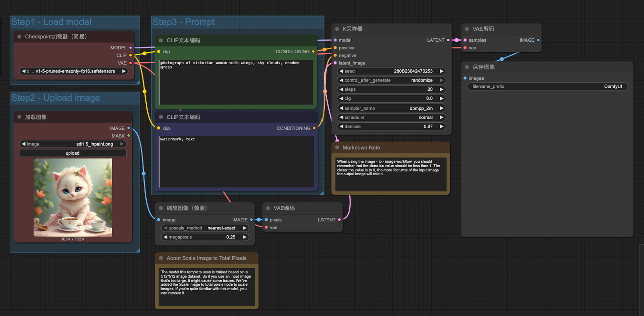
Task: Click the cfg value field showing 8.0
Action: tap(391, 99)
